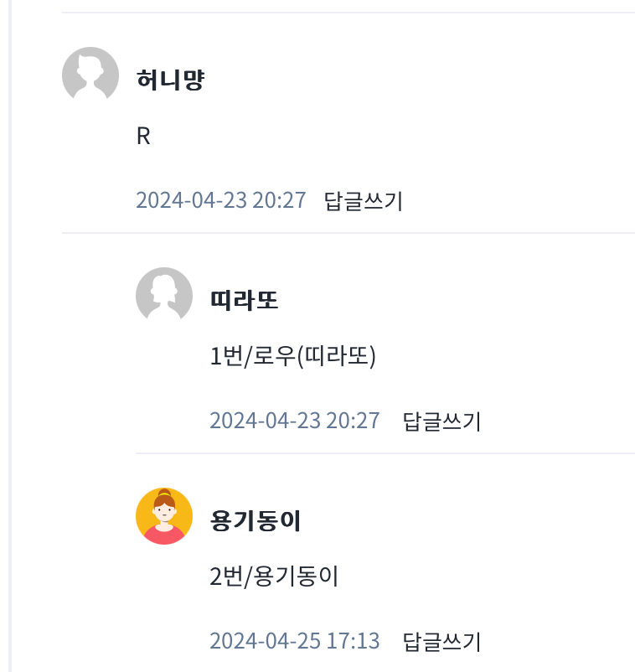Click 허니먕's gray profile avatar
Image resolution: width=635 pixels, height=672 pixels.
pyautogui.click(x=90, y=75)
